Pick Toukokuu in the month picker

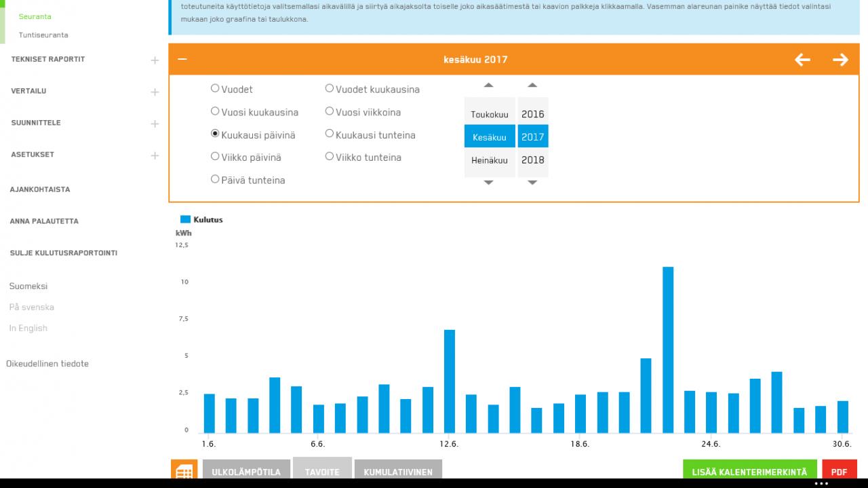[490, 114]
